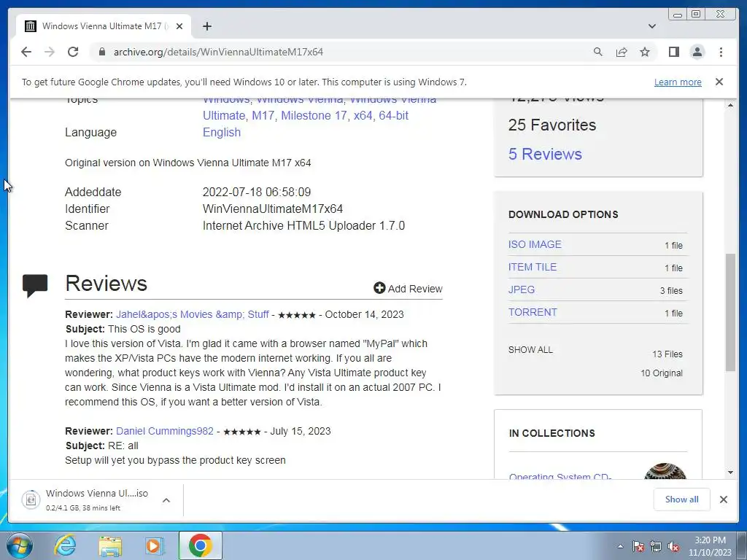This screenshot has width=747, height=560.
Task: Open the collection gear thumbnail
Action: (665, 472)
